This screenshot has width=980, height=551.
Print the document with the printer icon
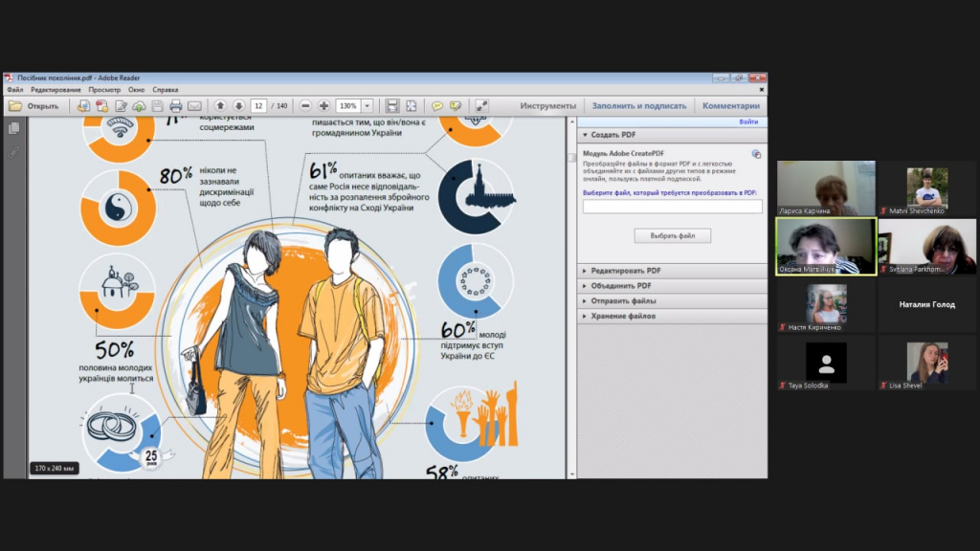[x=176, y=106]
